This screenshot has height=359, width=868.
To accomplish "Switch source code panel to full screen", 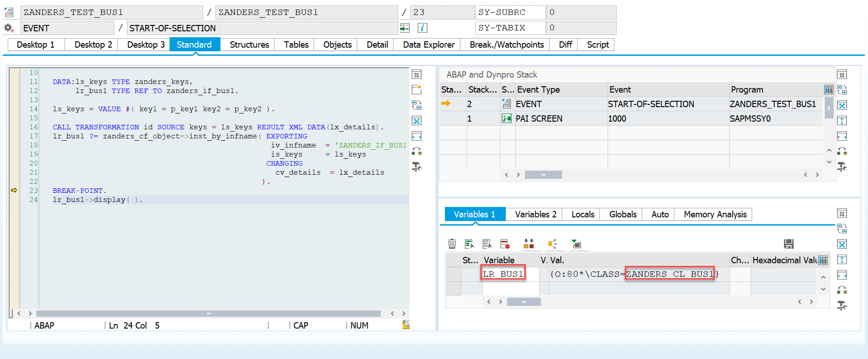I will (x=417, y=121).
